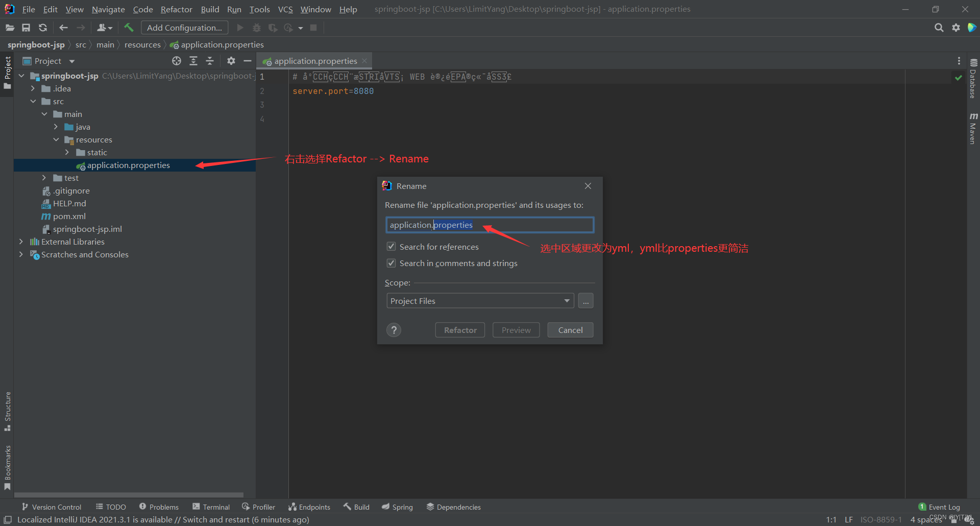Viewport: 980px width, 526px height.
Task: Click Expand All icon in Project panel
Action: [x=193, y=61]
